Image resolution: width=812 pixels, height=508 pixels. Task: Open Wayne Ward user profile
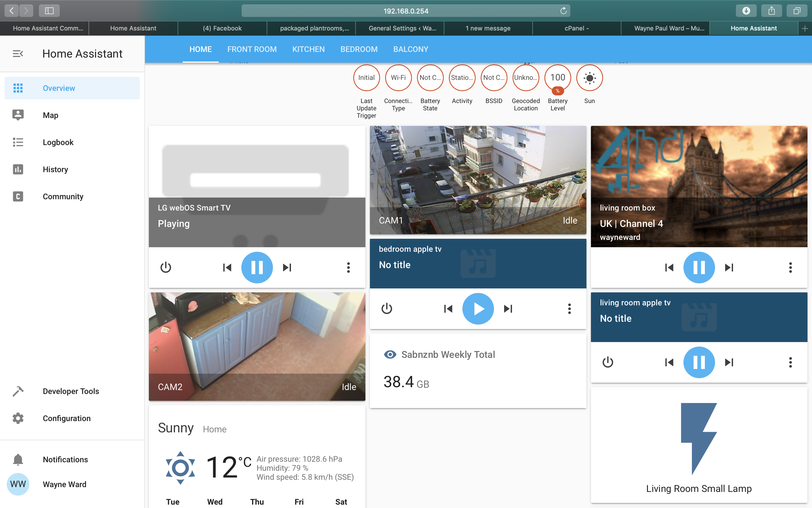(x=72, y=484)
